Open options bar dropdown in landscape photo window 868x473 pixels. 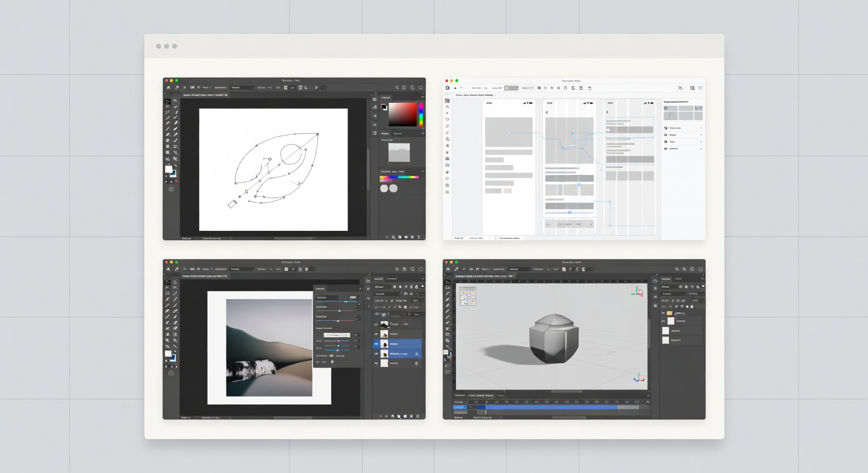242,269
